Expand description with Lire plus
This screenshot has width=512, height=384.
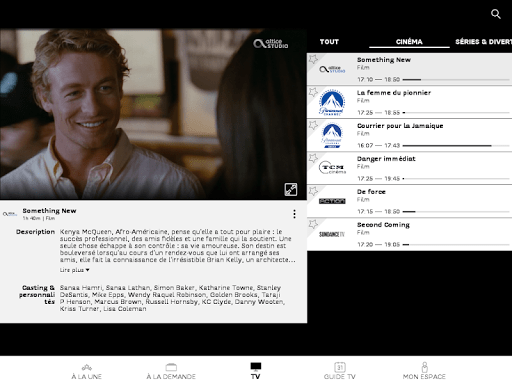coord(75,270)
